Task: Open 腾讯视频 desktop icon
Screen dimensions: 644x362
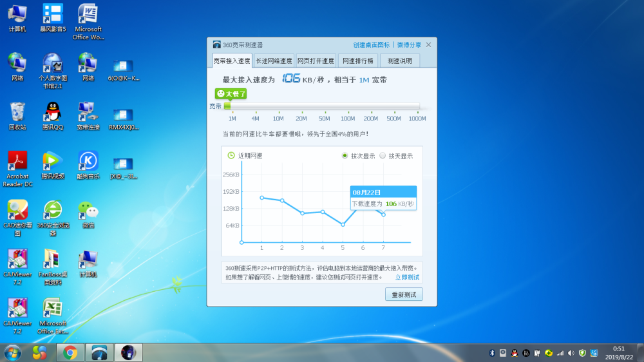Action: point(53,165)
